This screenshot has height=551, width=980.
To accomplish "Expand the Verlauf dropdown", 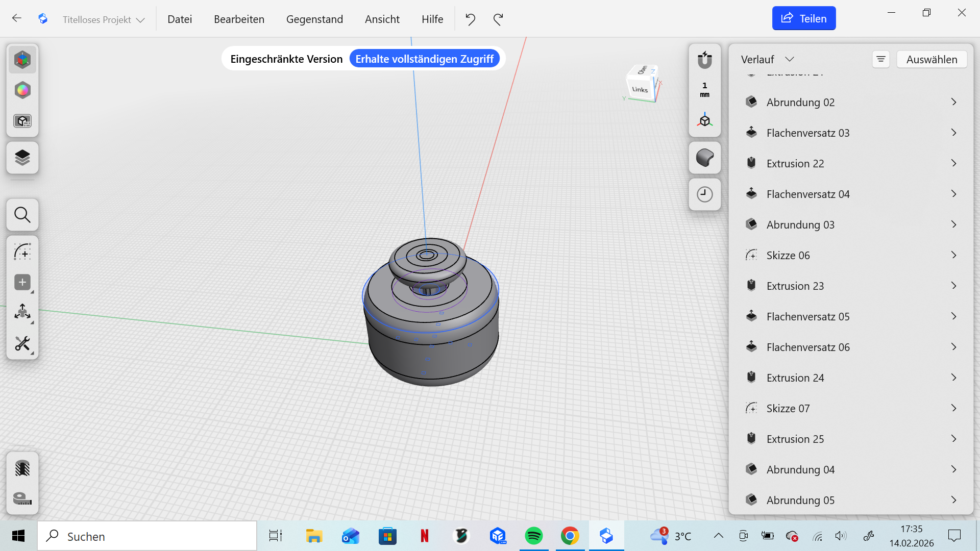I will 767,59.
